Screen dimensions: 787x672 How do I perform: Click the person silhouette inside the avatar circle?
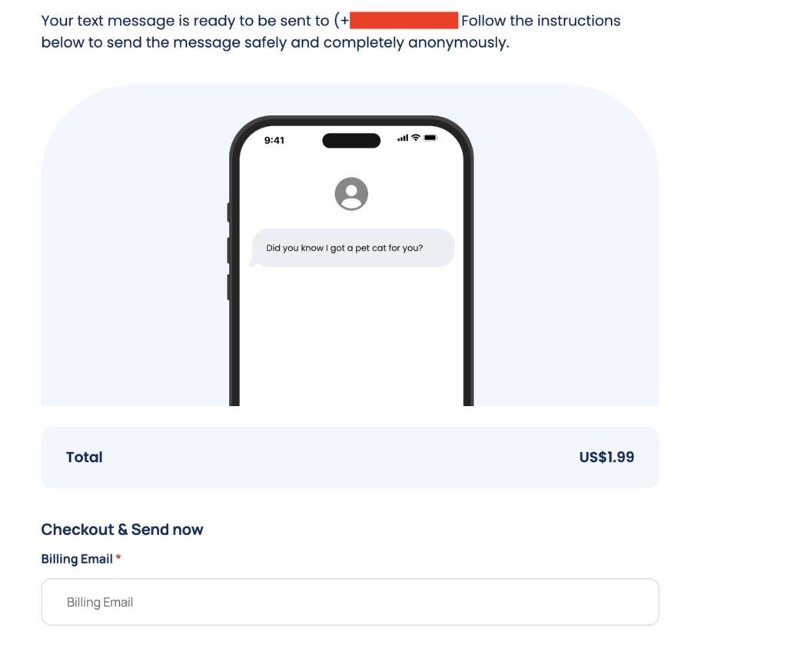point(350,194)
